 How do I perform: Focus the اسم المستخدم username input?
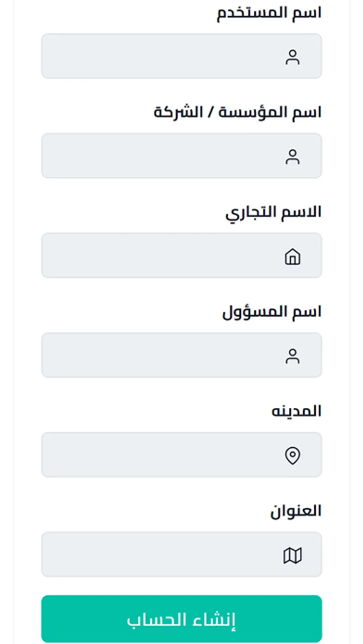161,56
